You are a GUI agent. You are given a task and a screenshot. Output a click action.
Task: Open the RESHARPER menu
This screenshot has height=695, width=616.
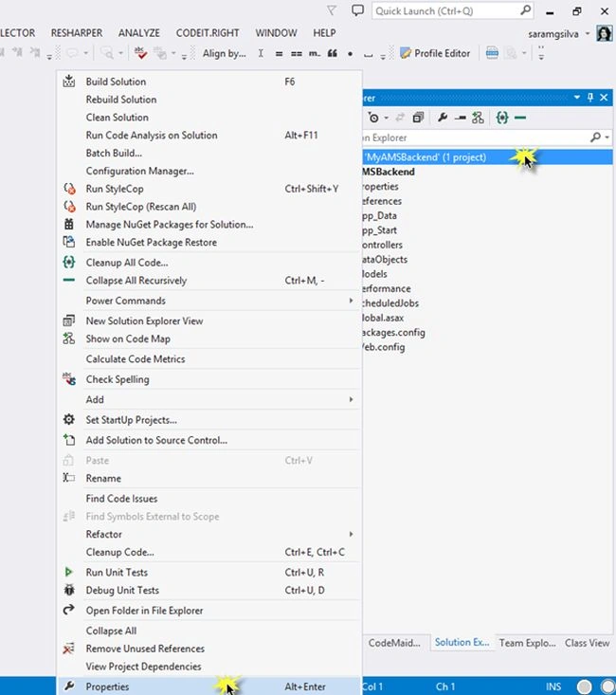(77, 33)
